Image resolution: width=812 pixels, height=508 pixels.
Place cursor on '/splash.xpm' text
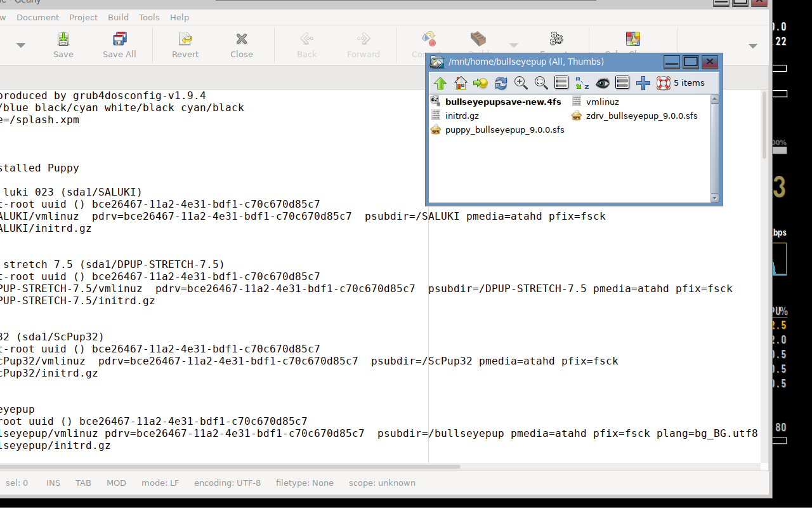(44, 120)
